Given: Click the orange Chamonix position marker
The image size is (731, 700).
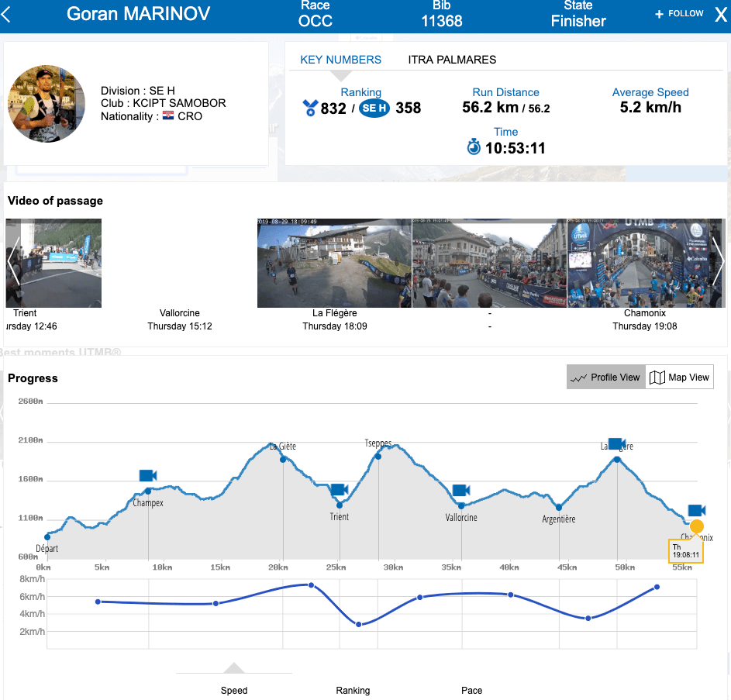Looking at the screenshot, I should (696, 526).
